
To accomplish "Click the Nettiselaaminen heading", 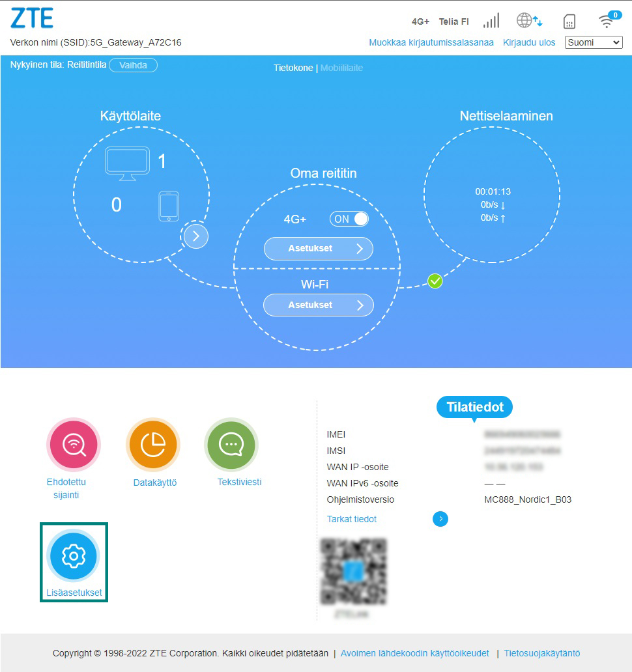I will (506, 116).
